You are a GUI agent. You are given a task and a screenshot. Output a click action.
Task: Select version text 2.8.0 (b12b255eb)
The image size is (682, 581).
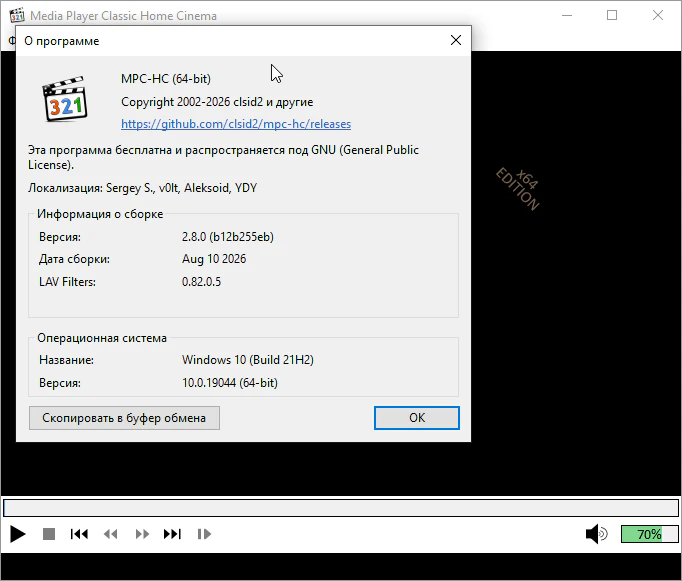pyautogui.click(x=228, y=237)
